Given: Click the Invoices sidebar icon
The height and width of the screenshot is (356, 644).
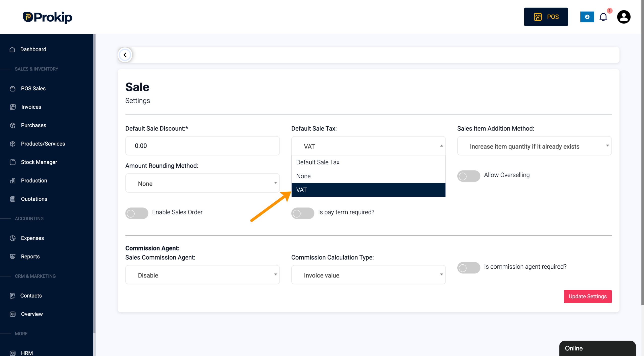Looking at the screenshot, I should click(13, 107).
